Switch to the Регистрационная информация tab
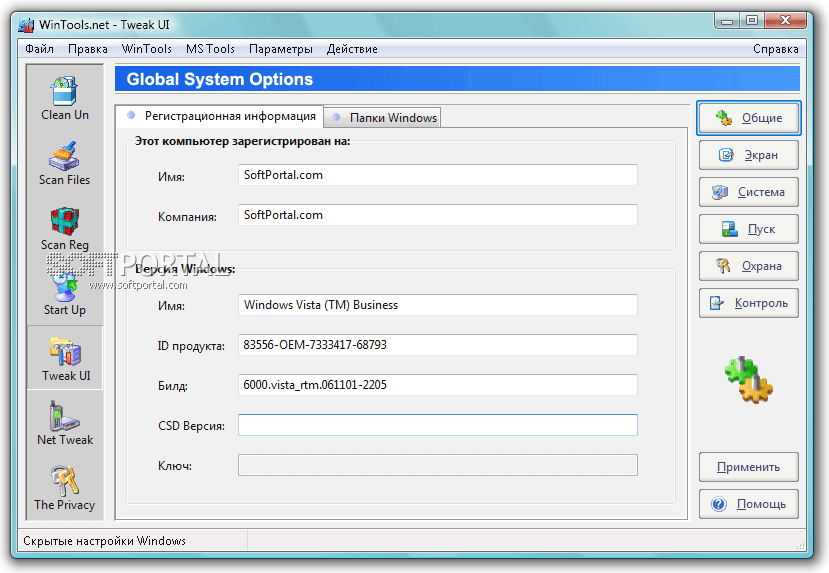The width and height of the screenshot is (829, 573). pos(220,116)
